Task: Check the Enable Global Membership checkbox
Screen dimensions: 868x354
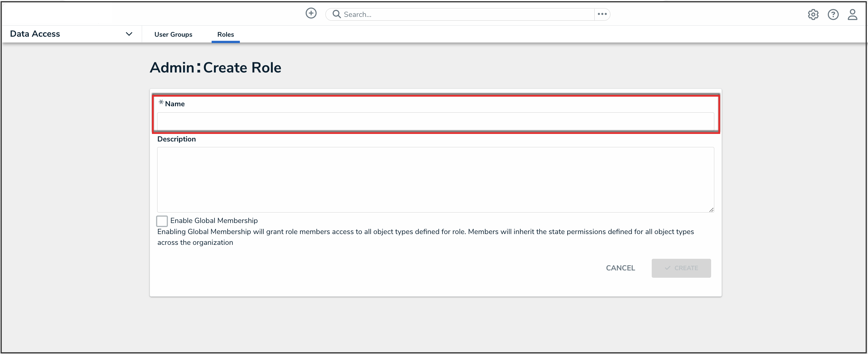Action: click(x=162, y=221)
